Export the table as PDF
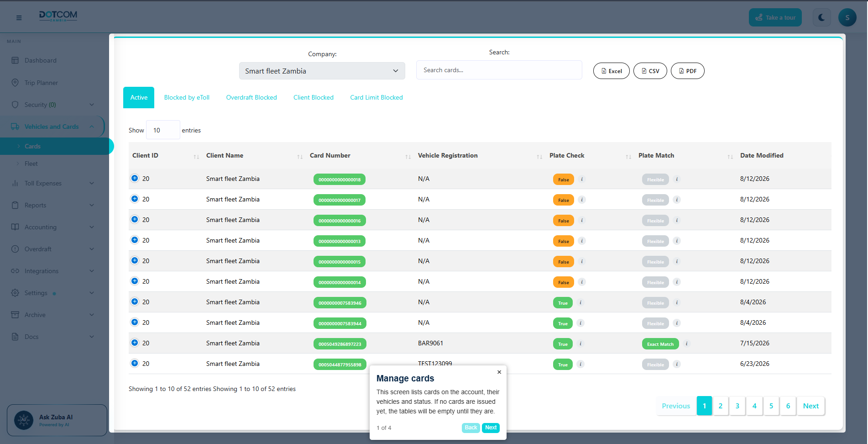 [x=688, y=71]
